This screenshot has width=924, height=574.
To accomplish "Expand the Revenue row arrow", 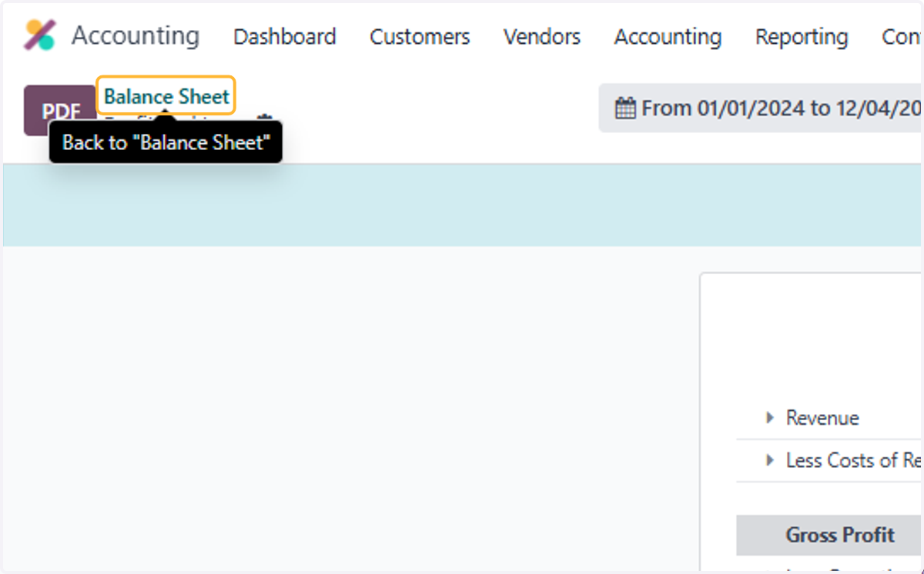I will tap(769, 418).
